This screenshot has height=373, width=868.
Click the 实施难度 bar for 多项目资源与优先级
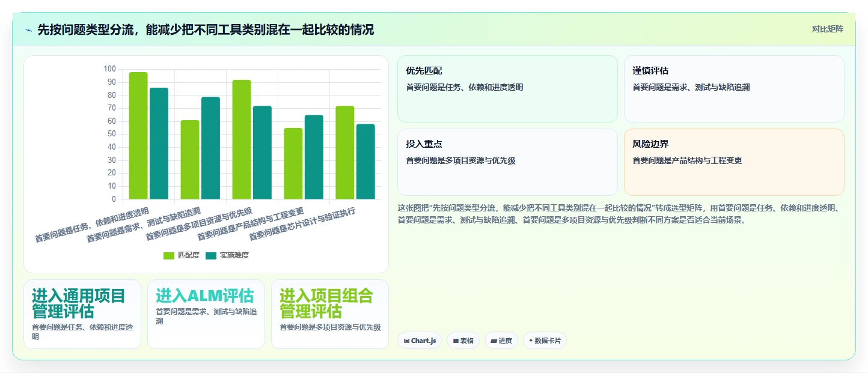tap(262, 153)
